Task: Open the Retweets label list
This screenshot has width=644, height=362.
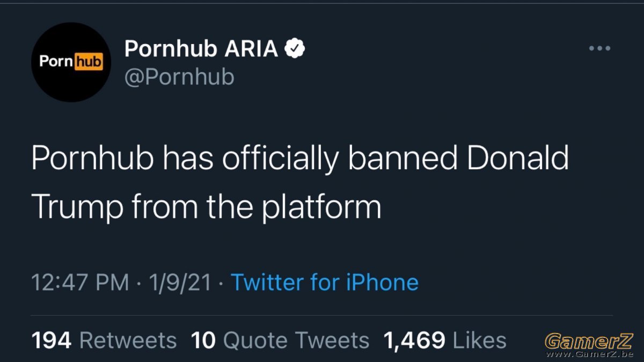Action: (128, 341)
